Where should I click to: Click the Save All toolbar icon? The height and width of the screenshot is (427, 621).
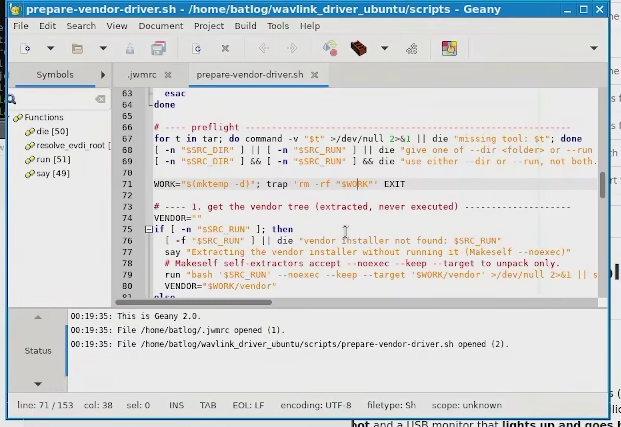click(x=158, y=48)
